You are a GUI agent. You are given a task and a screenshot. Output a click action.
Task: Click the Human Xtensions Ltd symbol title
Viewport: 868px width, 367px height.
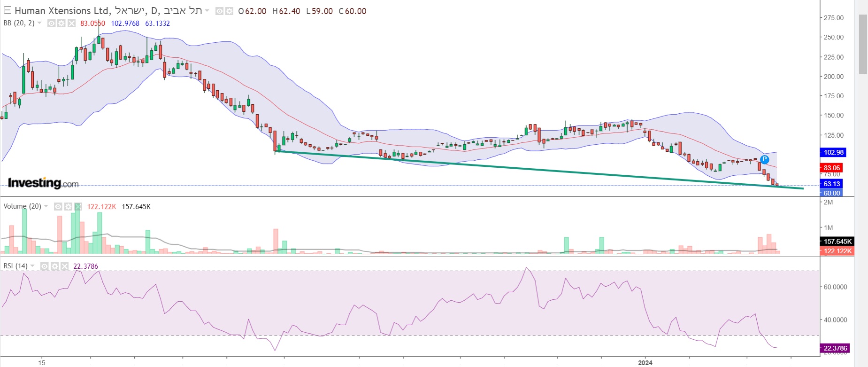point(108,10)
